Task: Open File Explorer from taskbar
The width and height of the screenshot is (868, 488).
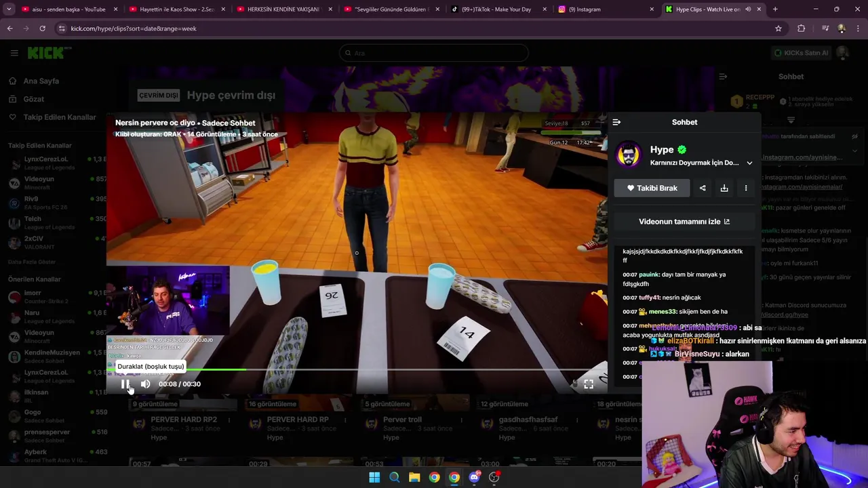Action: (x=414, y=477)
